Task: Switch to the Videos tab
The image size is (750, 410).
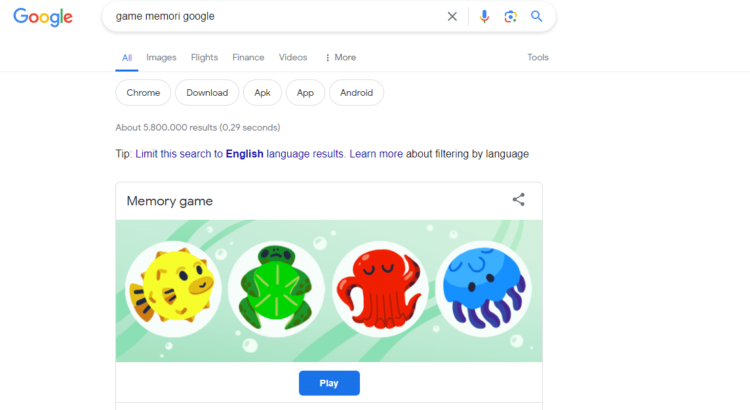Action: [x=293, y=57]
